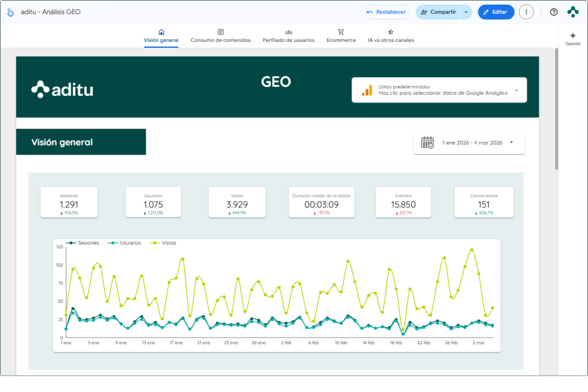Open the Datos predeterminados data selector
588x392 pixels.
439,90
